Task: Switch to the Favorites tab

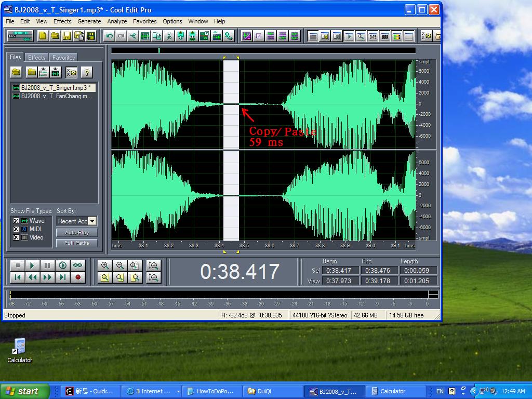Action: click(x=64, y=57)
